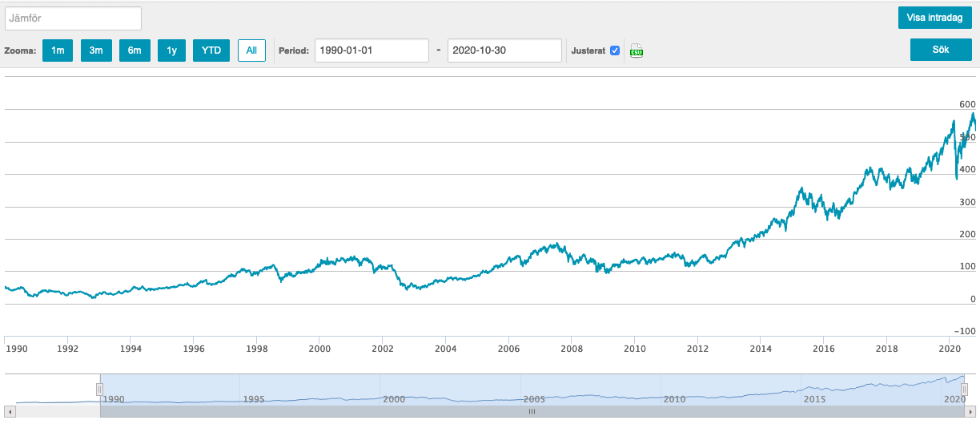Viewport: 980px width, 428px height.
Task: Click the 2015 label in the navigator
Action: click(815, 399)
